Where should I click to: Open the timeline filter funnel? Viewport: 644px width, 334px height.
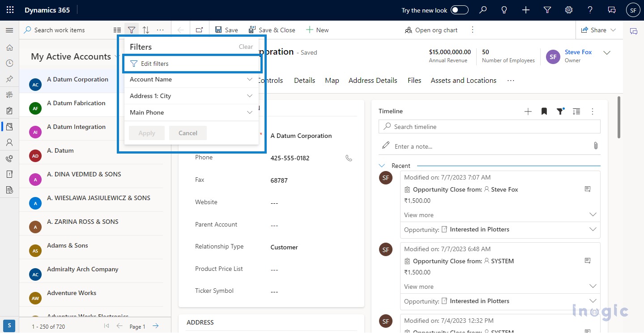pyautogui.click(x=560, y=111)
